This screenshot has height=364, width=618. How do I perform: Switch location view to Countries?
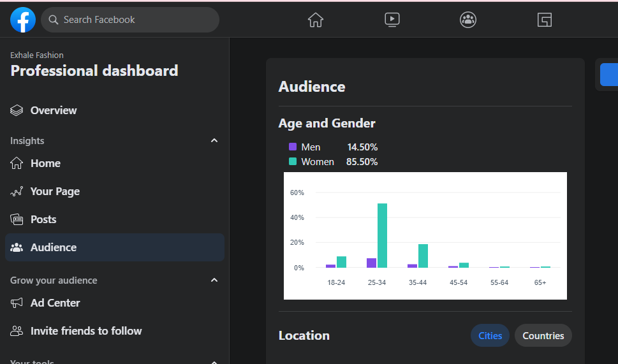pyautogui.click(x=543, y=336)
